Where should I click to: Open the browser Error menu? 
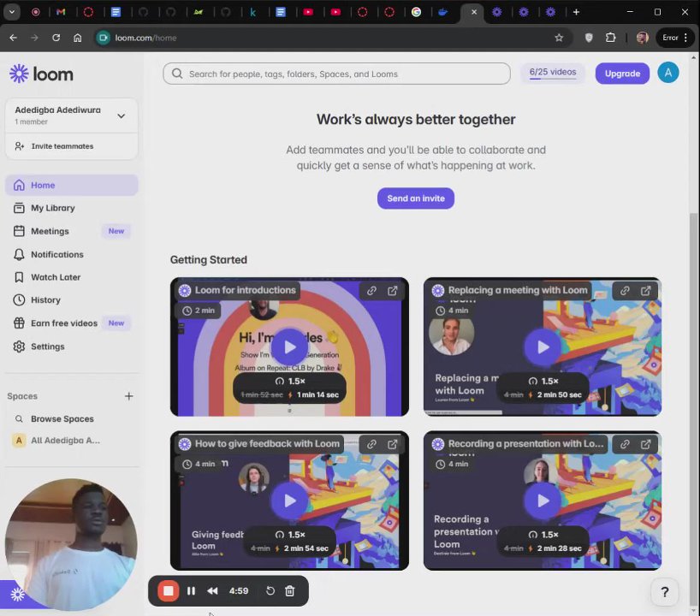click(675, 38)
